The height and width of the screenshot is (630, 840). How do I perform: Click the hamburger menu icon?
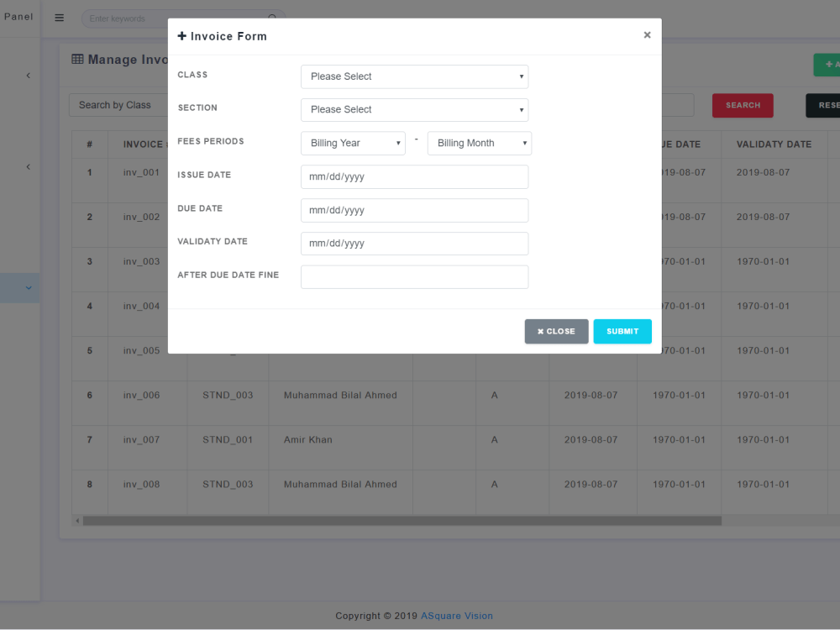coord(59,18)
